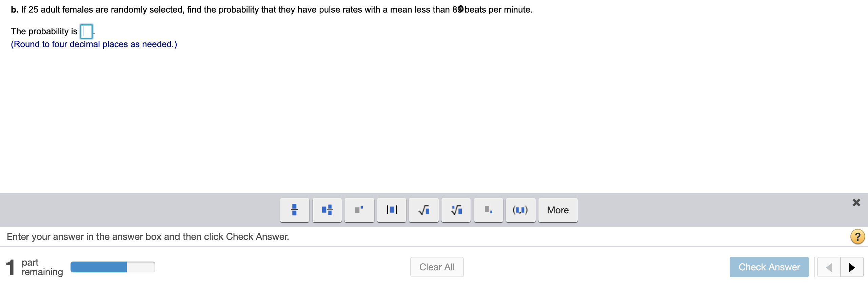Open More math symbols
This screenshot has height=288, width=868.
click(557, 210)
